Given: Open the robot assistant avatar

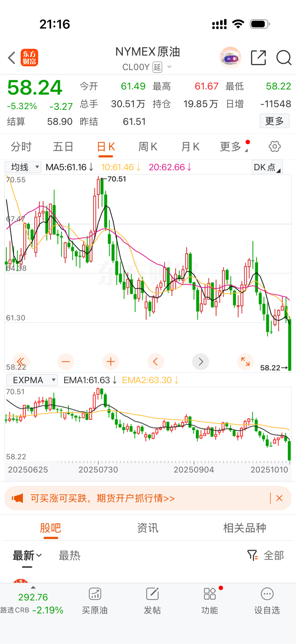Looking at the screenshot, I should click(230, 58).
